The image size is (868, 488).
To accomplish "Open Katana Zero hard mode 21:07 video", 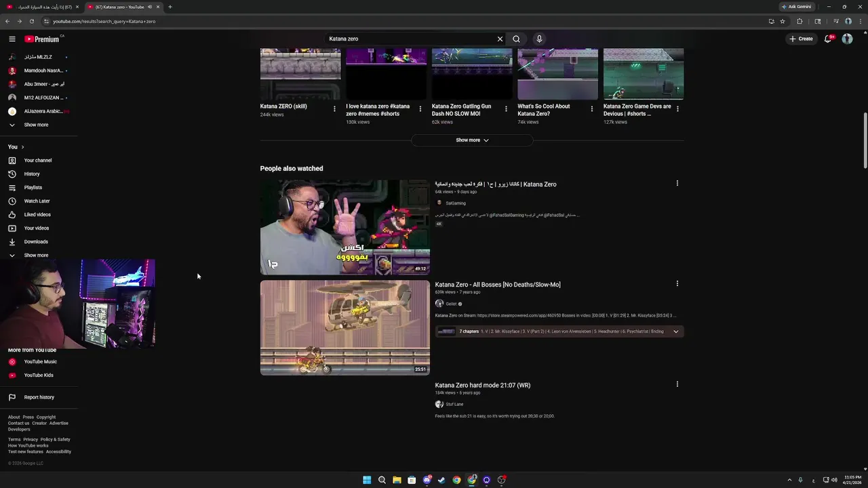I will click(483, 385).
